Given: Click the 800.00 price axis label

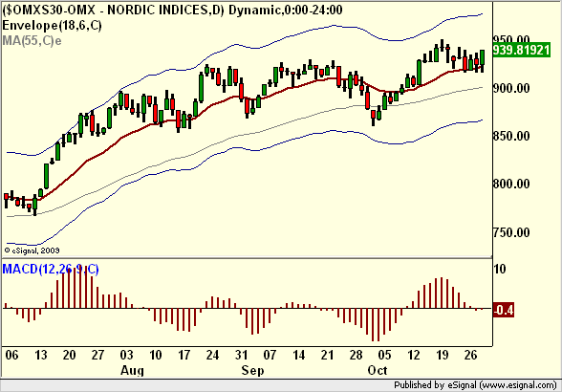Looking at the screenshot, I should pos(511,184).
